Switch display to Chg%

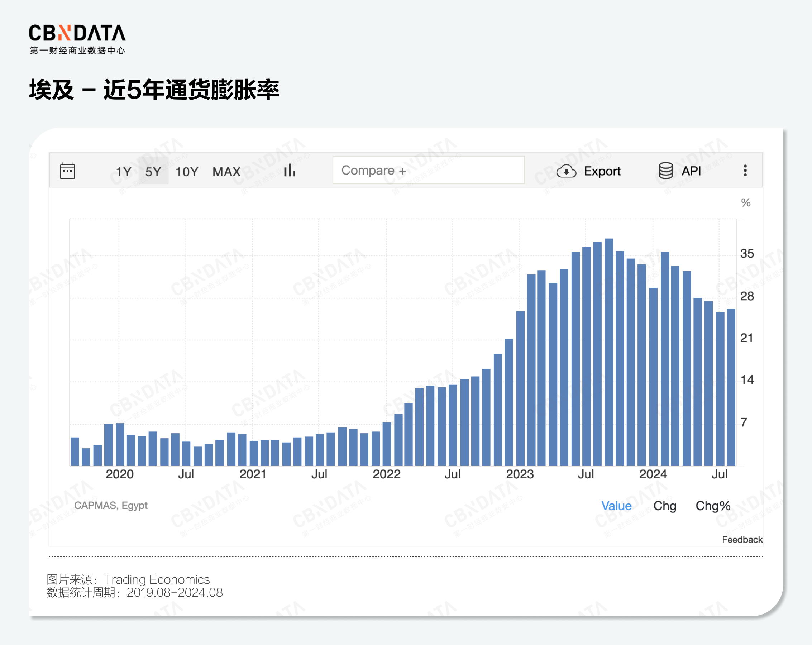pos(713,506)
